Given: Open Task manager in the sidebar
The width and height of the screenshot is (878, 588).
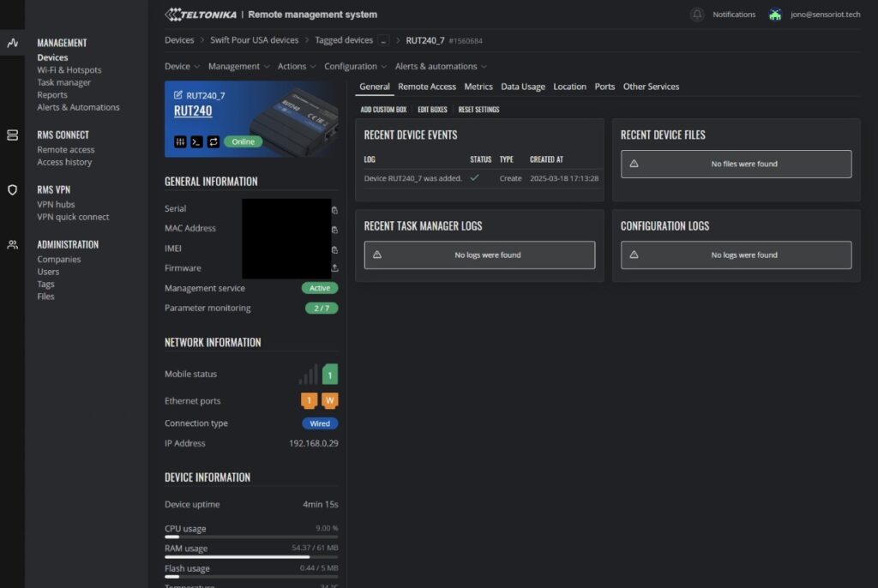Looking at the screenshot, I should coord(63,82).
